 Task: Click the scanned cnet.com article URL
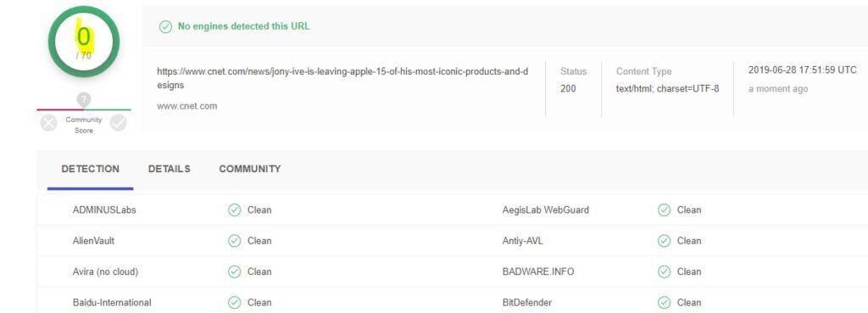[342, 78]
